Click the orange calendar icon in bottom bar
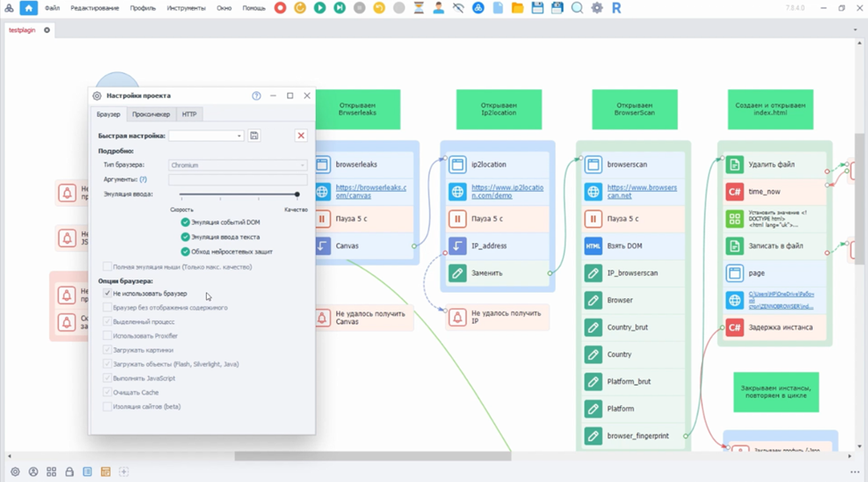The height and width of the screenshot is (482, 868). tap(105, 471)
